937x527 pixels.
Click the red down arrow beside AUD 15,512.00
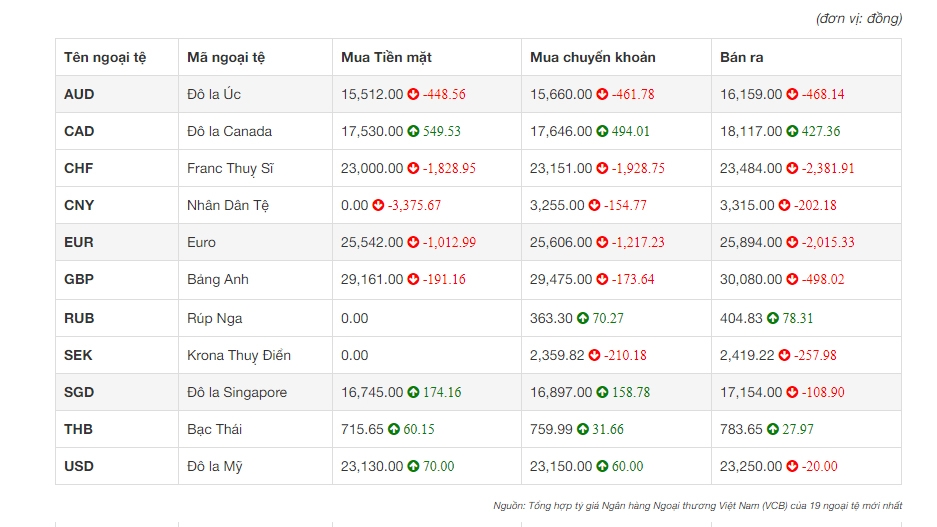tap(414, 94)
